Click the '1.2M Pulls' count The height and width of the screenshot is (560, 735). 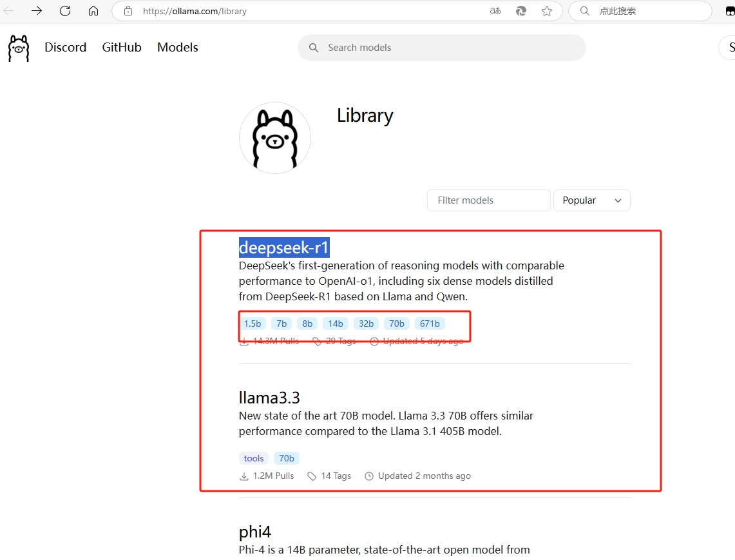273,476
